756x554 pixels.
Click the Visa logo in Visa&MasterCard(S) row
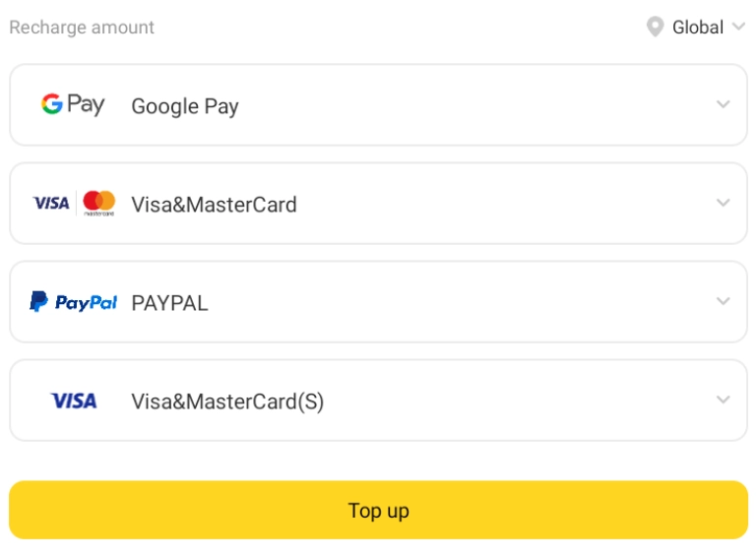[x=74, y=400]
